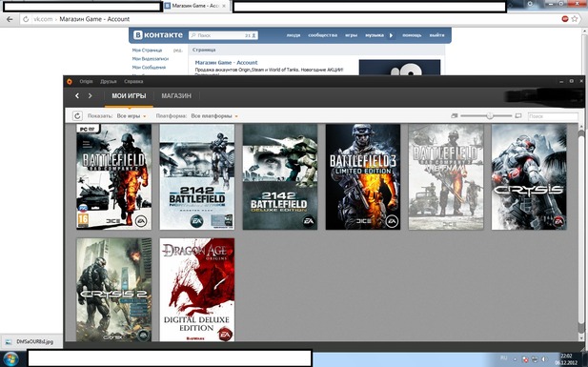
Task: Bookmark this page with the star icon
Action: [575, 19]
